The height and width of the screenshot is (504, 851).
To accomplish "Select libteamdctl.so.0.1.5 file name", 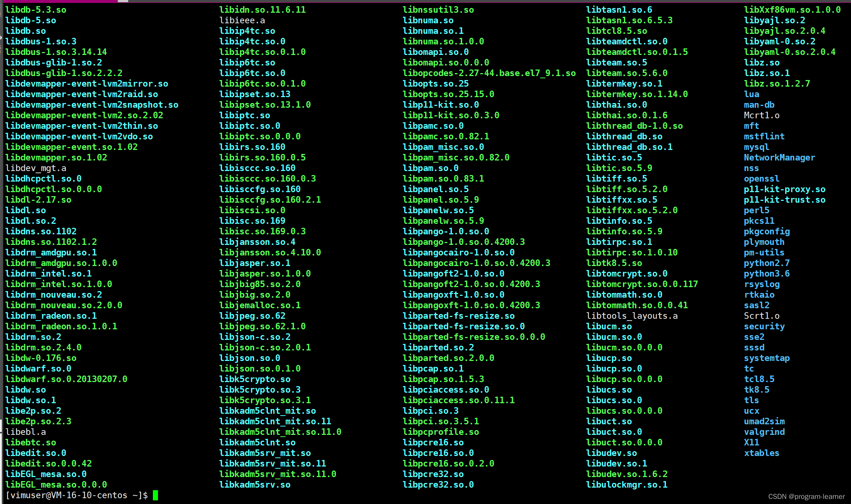I will point(637,52).
